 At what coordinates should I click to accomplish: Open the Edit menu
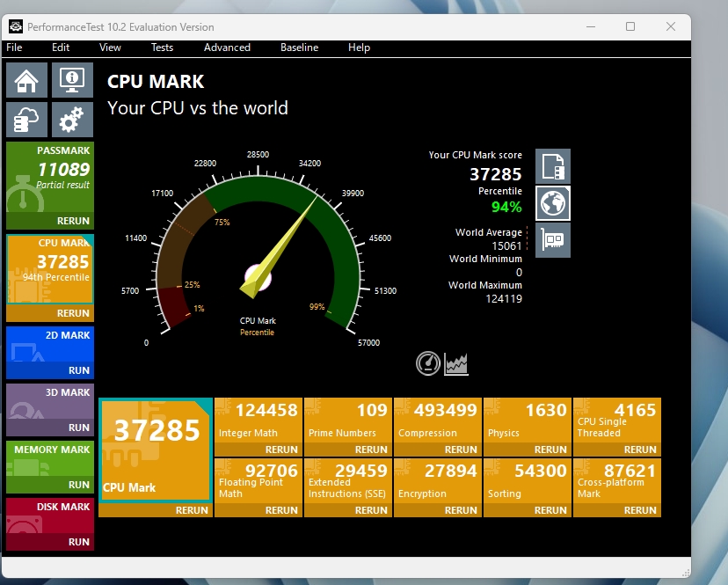point(61,48)
